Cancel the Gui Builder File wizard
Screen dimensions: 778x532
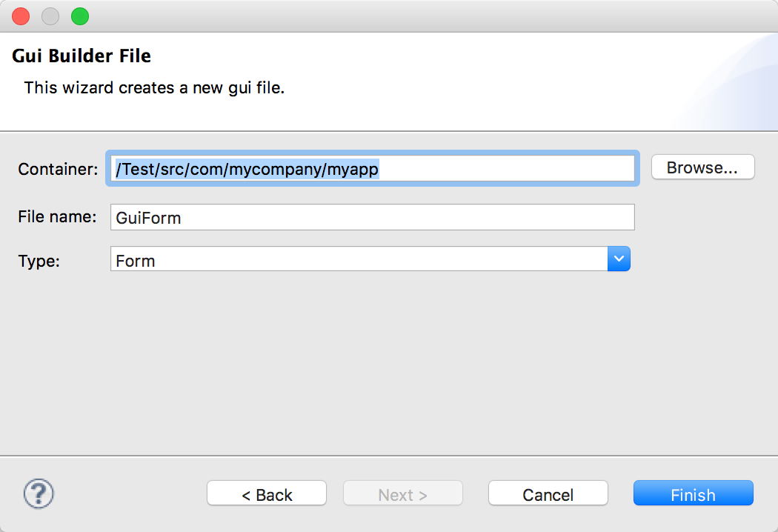pos(548,493)
